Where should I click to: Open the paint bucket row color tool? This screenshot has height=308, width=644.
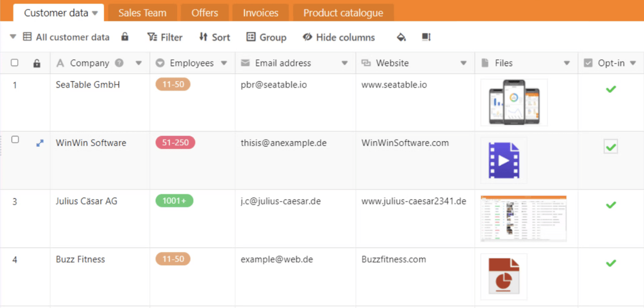coord(401,37)
